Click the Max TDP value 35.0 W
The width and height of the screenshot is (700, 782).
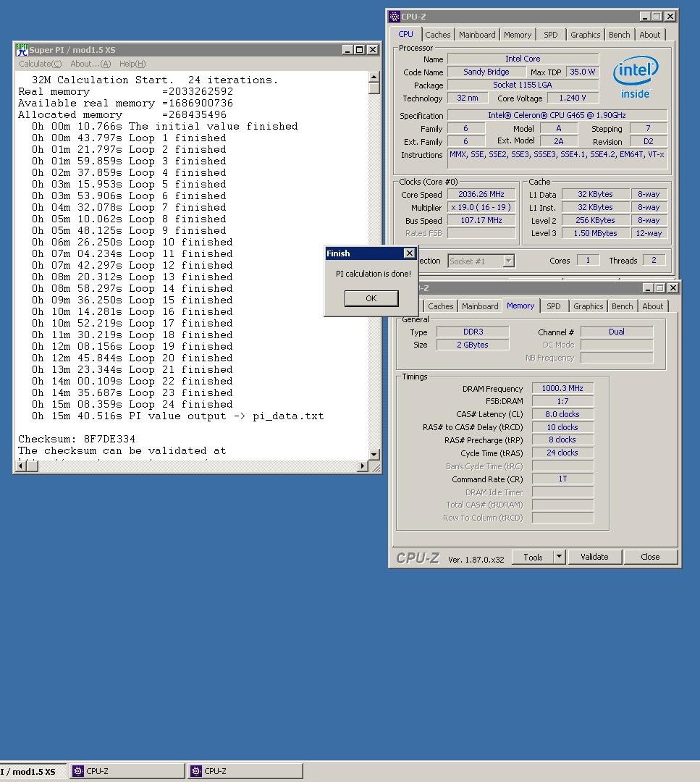coord(582,72)
